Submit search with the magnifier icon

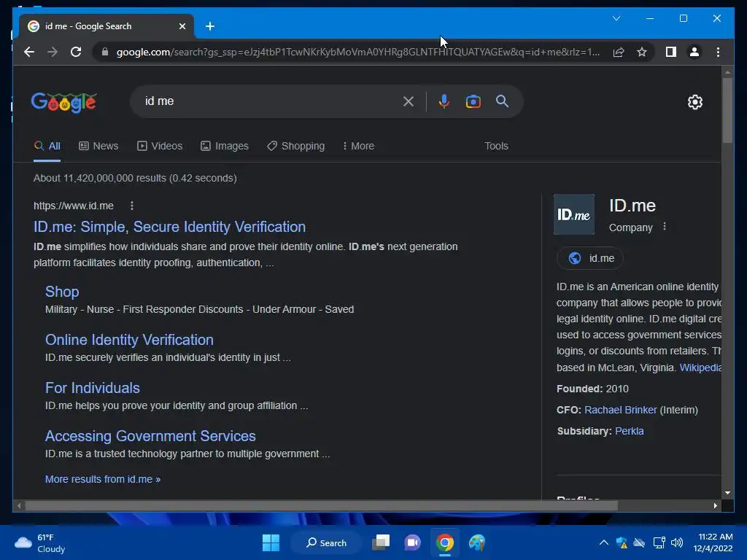pyautogui.click(x=502, y=101)
